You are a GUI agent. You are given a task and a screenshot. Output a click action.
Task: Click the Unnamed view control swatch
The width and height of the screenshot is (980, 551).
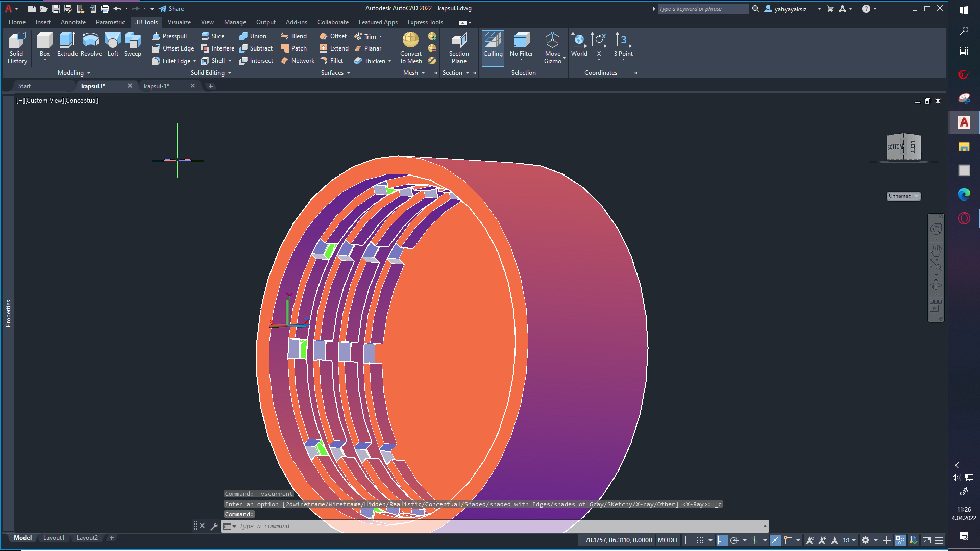[x=903, y=196]
